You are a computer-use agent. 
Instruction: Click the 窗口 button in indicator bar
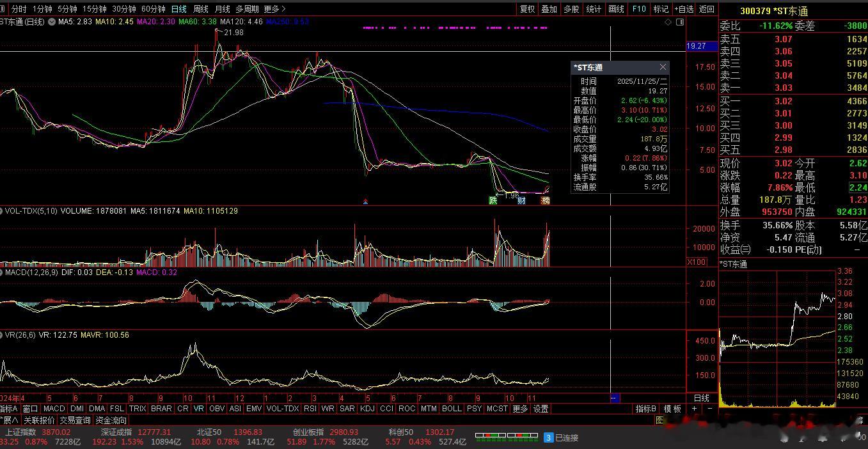pyautogui.click(x=30, y=409)
